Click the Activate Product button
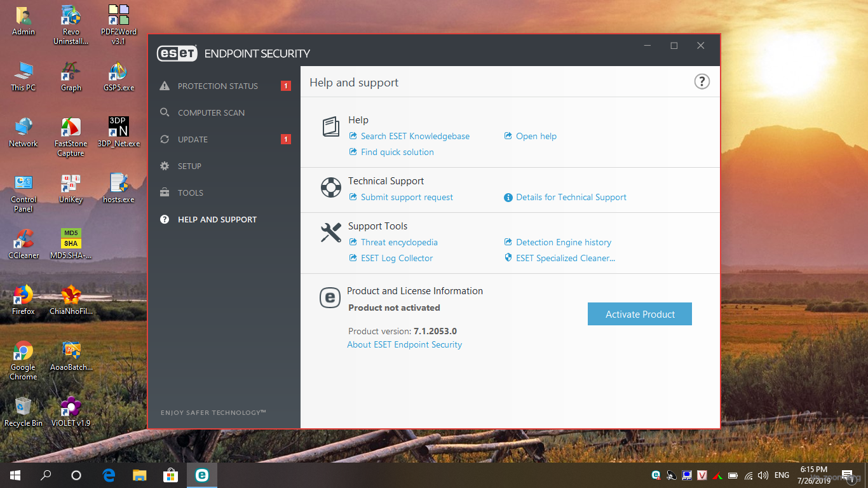The height and width of the screenshot is (488, 868). pyautogui.click(x=639, y=315)
